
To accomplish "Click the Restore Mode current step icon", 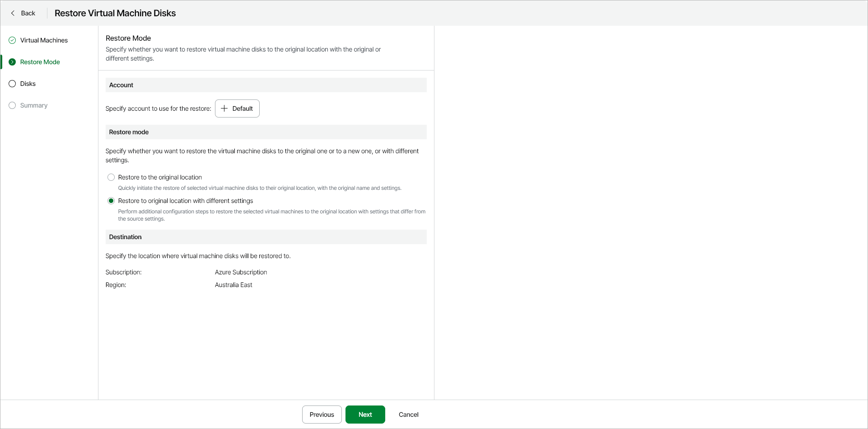I will tap(12, 62).
